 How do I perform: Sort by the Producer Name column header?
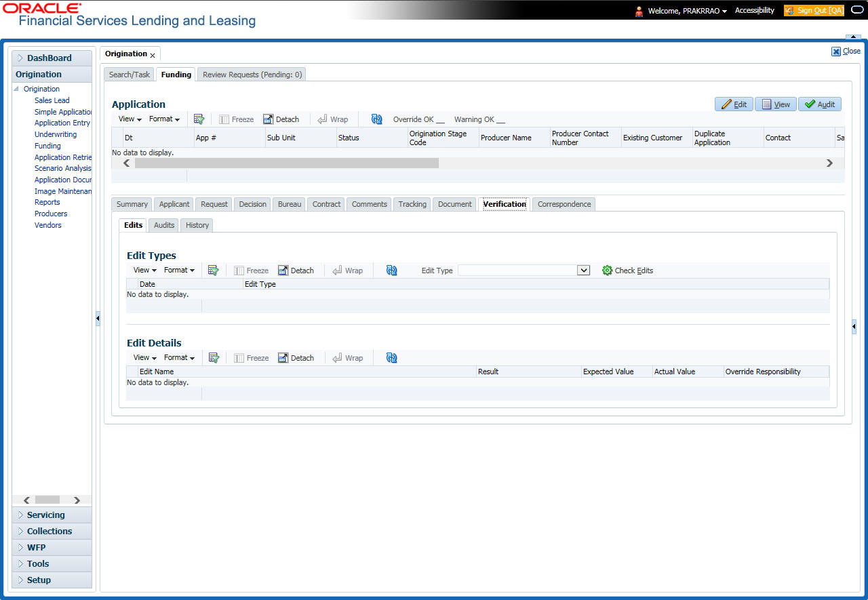514,138
